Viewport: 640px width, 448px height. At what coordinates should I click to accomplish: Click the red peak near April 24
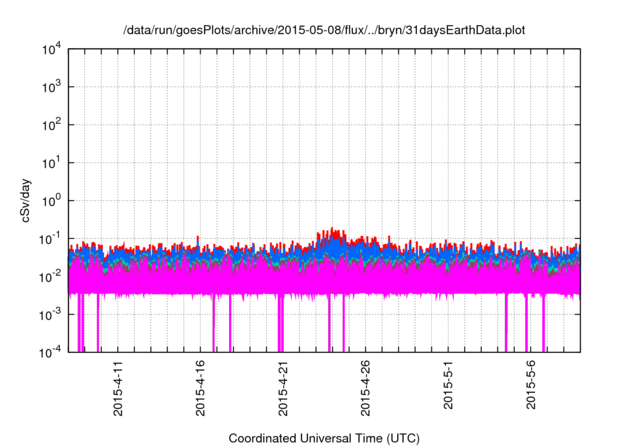tap(332, 233)
